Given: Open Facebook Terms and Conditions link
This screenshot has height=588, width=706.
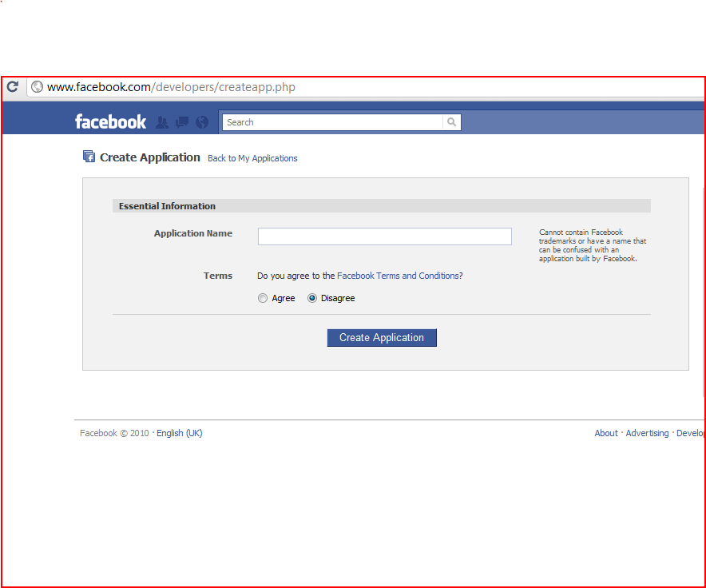Looking at the screenshot, I should [398, 276].
